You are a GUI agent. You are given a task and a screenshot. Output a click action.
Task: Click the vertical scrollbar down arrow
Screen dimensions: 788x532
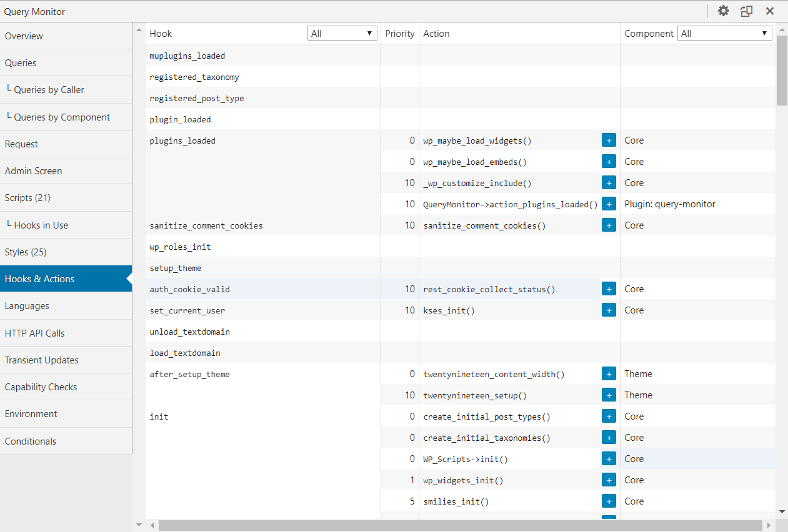tap(782, 511)
